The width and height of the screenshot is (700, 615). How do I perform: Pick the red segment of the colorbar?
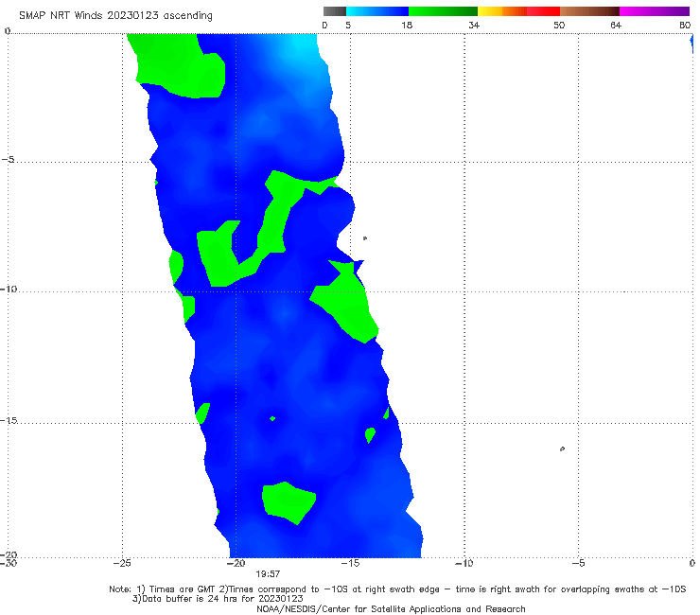543,11
